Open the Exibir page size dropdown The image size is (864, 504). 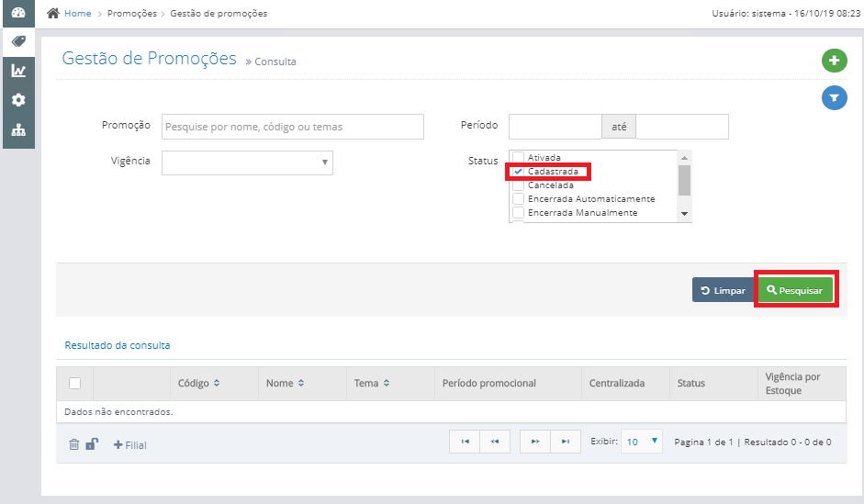point(642,442)
